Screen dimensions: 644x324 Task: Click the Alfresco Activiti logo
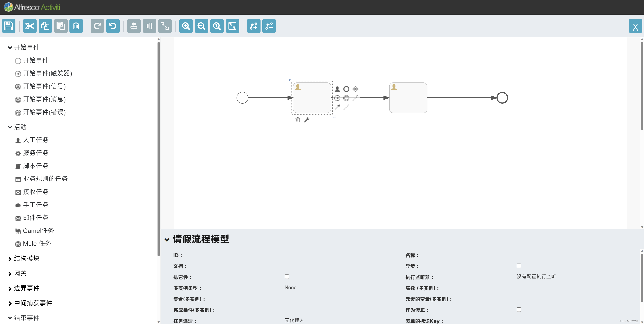[32, 7]
